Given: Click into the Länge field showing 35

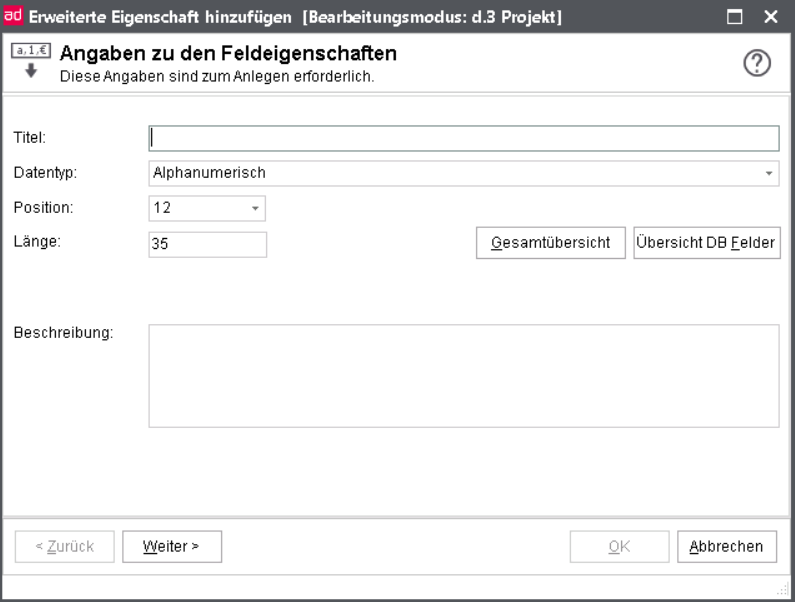Looking at the screenshot, I should [207, 244].
